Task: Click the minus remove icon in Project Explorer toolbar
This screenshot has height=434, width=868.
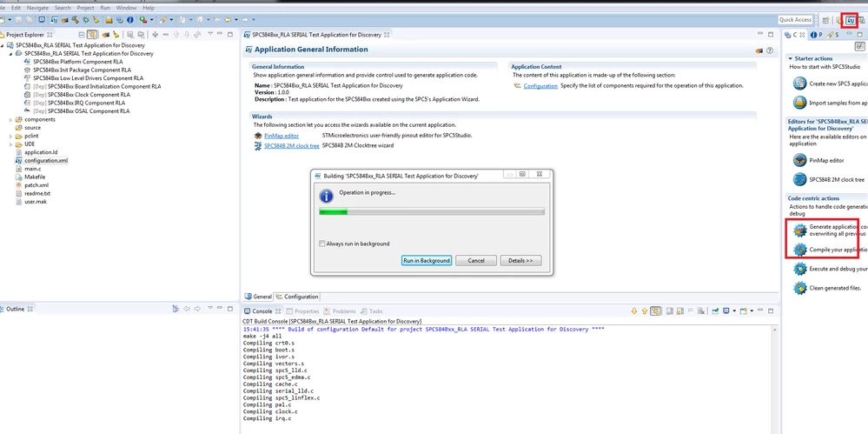Action: coord(165,35)
